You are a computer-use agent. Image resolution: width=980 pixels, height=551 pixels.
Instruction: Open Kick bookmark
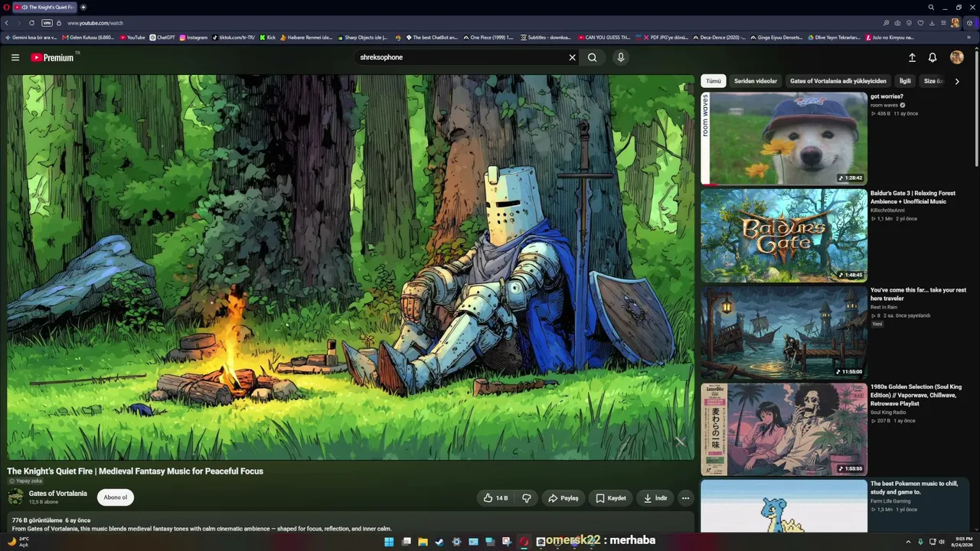pyautogui.click(x=267, y=37)
